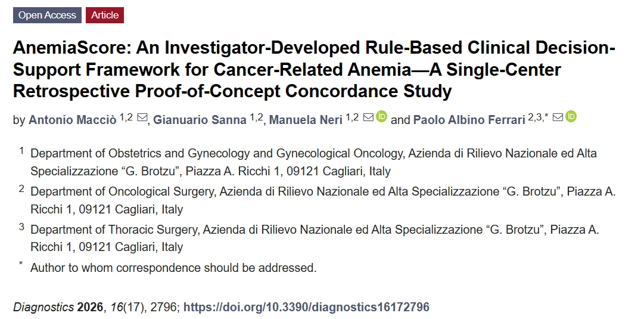Click the italic Diagnostics journal name
644x319 pixels.
(x=43, y=307)
